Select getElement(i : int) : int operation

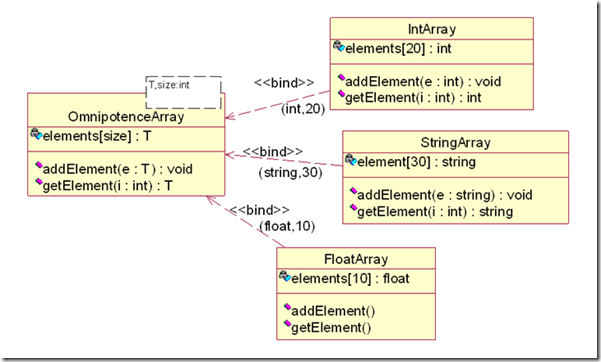pos(413,98)
